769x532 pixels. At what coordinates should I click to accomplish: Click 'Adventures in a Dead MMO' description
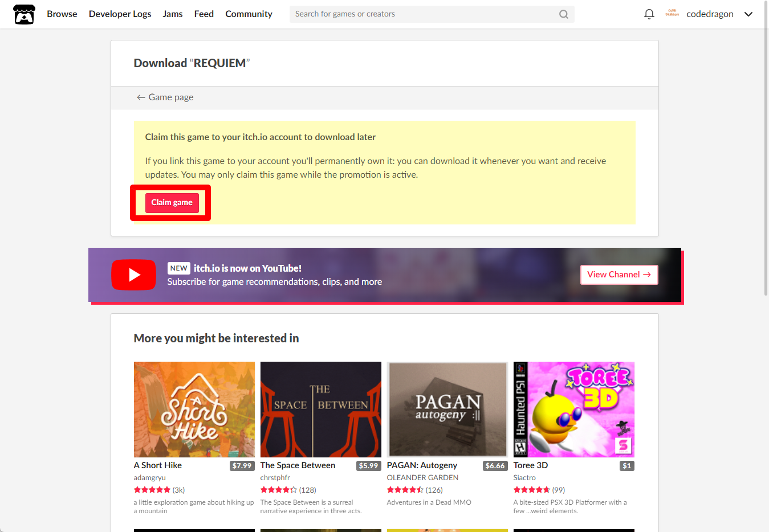click(429, 502)
